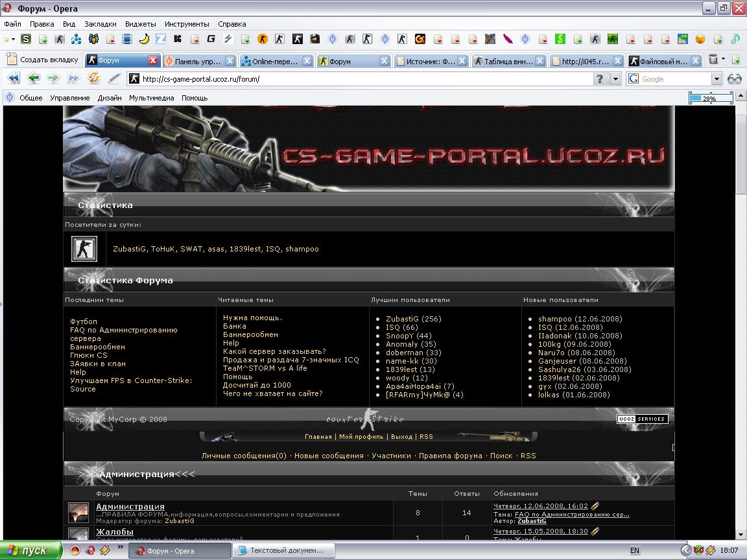Expand the bookmarks folder dropdown arrow
The width and height of the screenshot is (747, 560).
(13, 39)
